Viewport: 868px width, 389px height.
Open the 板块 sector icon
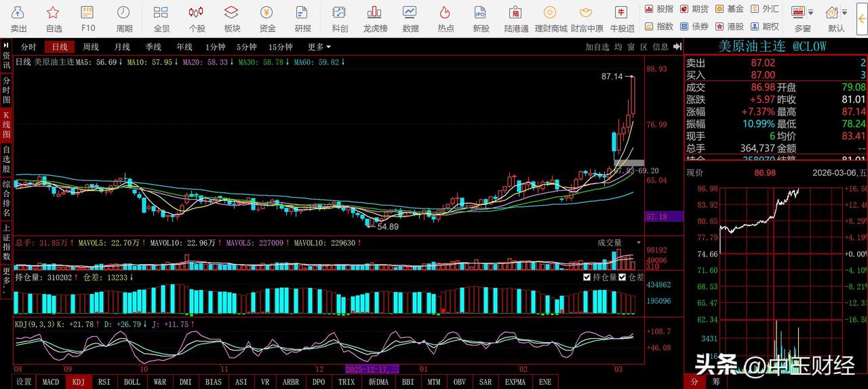click(232, 19)
